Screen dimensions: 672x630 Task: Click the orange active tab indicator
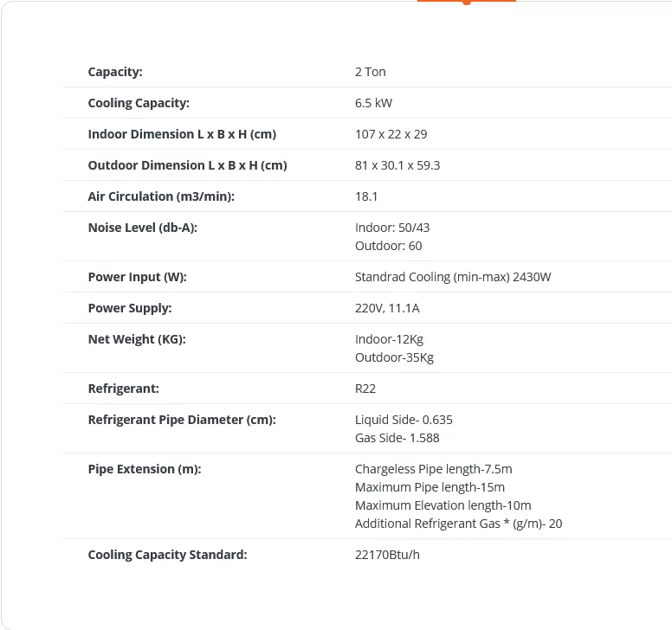coord(466,2)
